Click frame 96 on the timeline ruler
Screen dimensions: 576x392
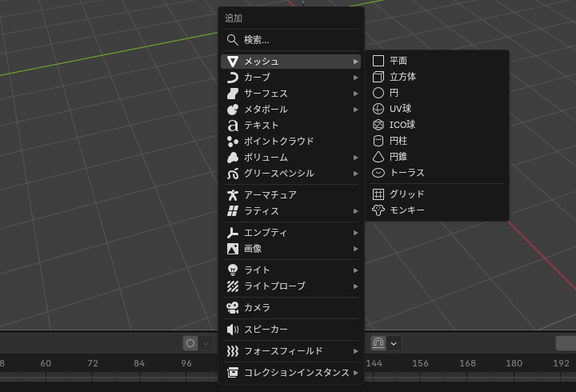point(186,363)
